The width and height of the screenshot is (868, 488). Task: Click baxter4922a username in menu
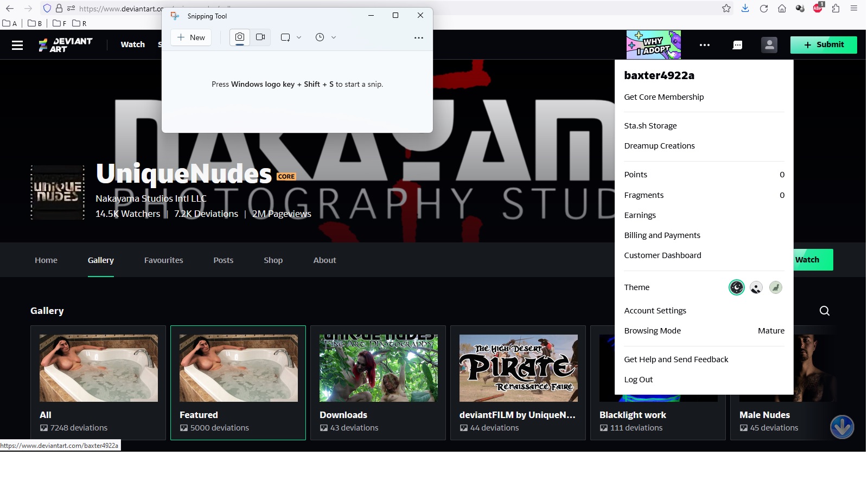point(659,75)
